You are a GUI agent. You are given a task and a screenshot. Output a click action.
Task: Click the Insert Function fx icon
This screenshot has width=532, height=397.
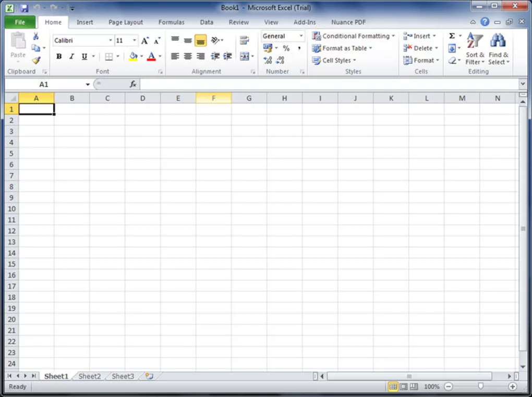[133, 84]
